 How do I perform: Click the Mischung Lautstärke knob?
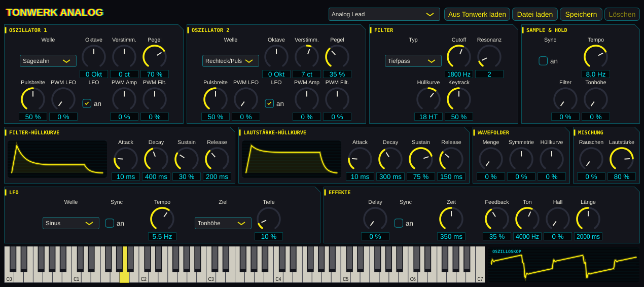coord(622,159)
